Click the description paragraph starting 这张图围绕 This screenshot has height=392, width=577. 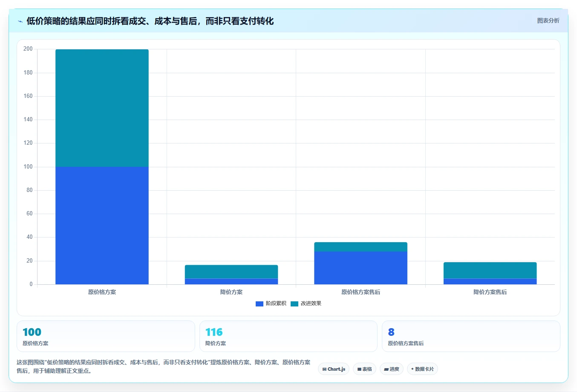[164, 366]
